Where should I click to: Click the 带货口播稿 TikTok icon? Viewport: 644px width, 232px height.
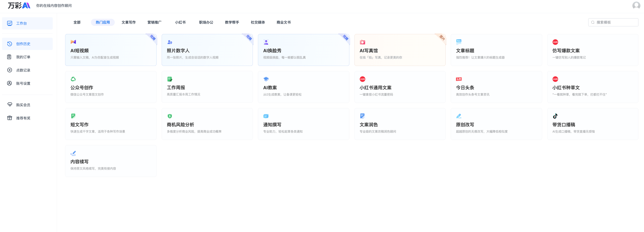point(555,116)
